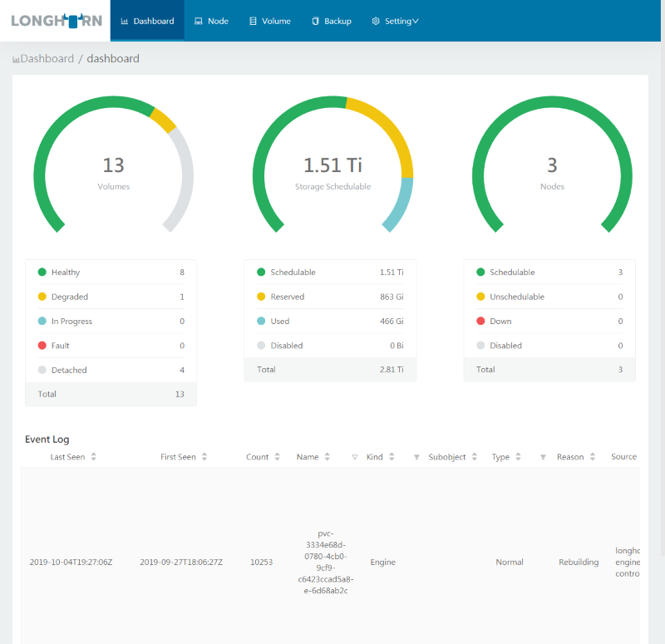Click the Source column header
Image resolution: width=665 pixels, height=644 pixels.
point(624,456)
